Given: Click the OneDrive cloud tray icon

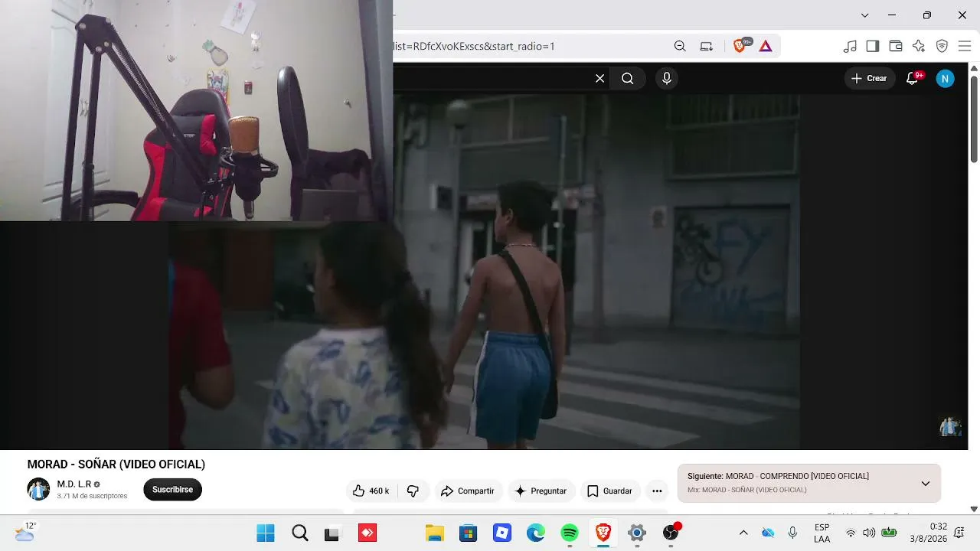Looking at the screenshot, I should (768, 533).
